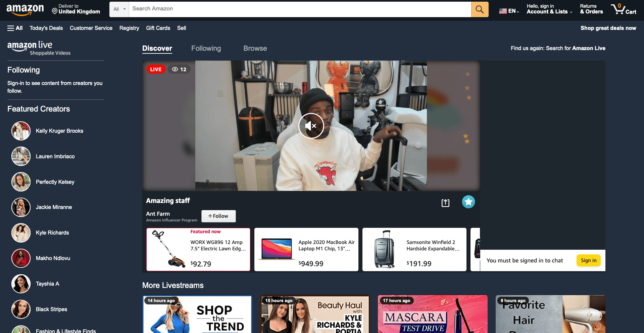Open Mascara Test Drive livestream
Image resolution: width=644 pixels, height=333 pixels.
[x=433, y=314]
